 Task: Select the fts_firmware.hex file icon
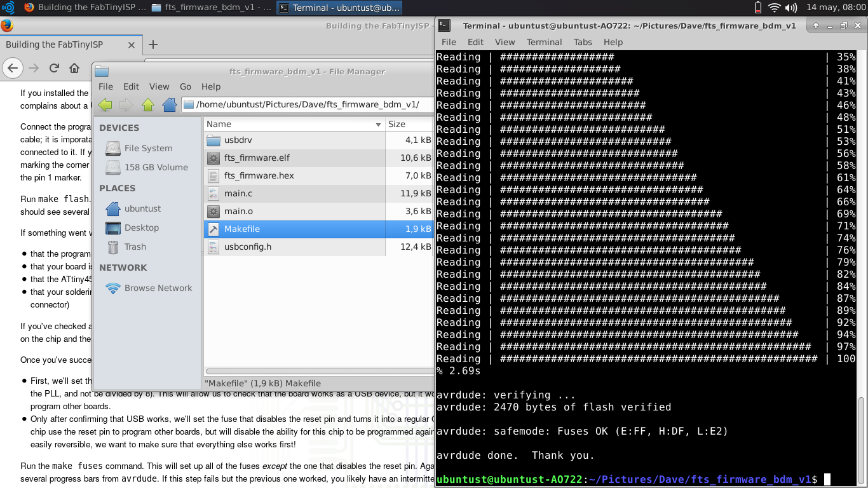pyautogui.click(x=214, y=175)
